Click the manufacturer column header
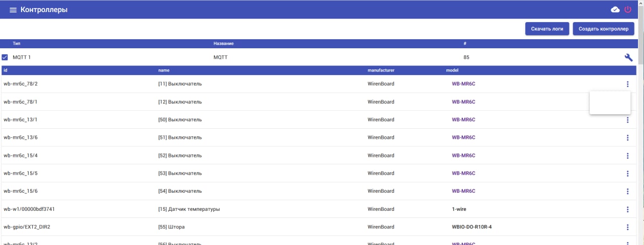 pyautogui.click(x=381, y=70)
